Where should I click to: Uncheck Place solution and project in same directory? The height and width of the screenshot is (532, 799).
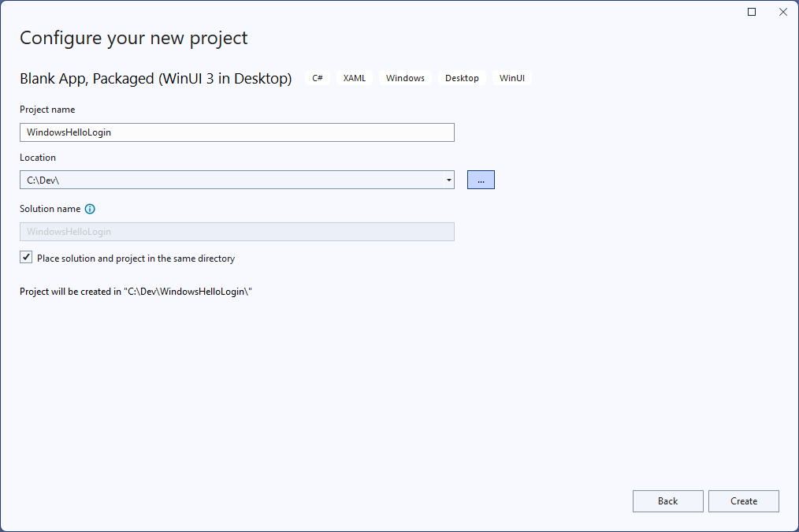point(26,256)
